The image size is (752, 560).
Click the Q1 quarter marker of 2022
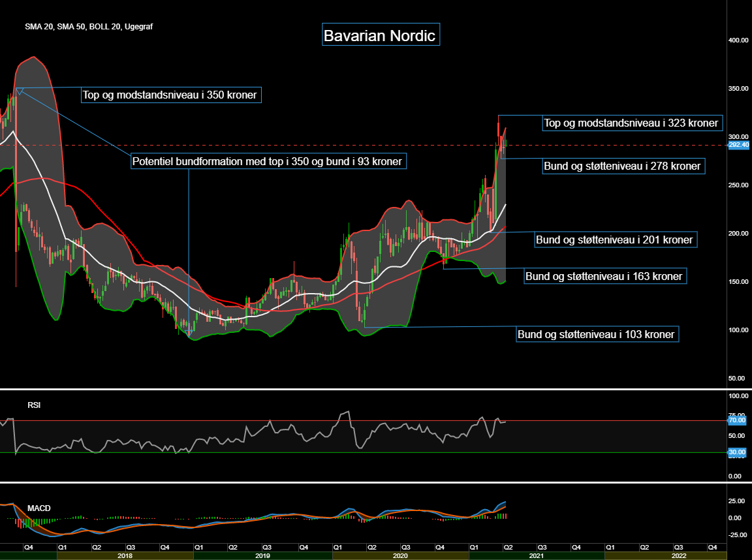tap(610, 547)
